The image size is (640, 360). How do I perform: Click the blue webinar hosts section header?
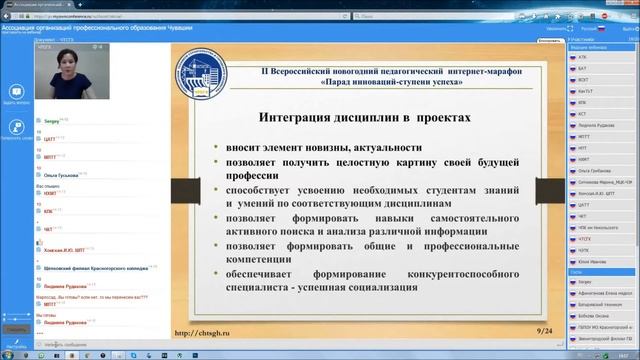602,47
